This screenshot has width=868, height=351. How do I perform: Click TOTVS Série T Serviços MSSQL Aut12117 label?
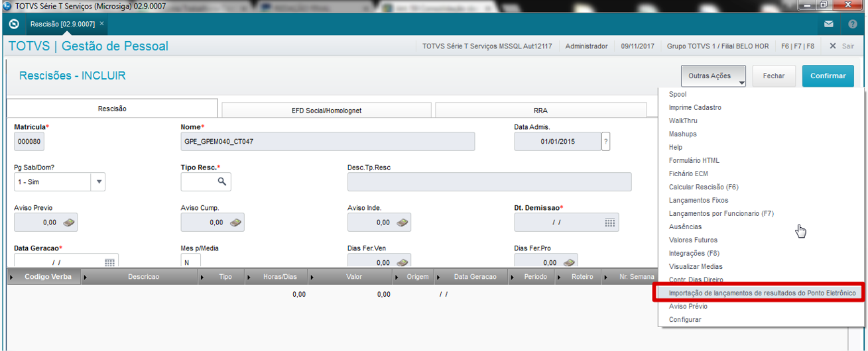pos(487,46)
